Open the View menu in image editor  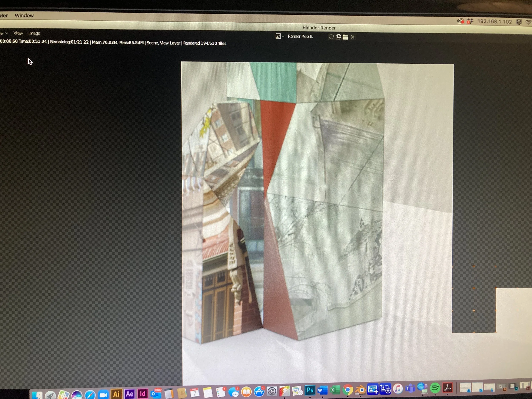click(18, 33)
